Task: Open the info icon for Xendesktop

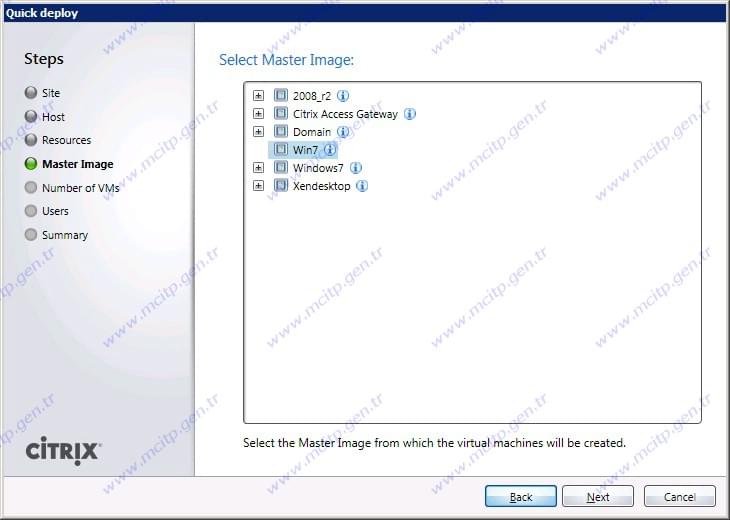Action: coord(362,186)
